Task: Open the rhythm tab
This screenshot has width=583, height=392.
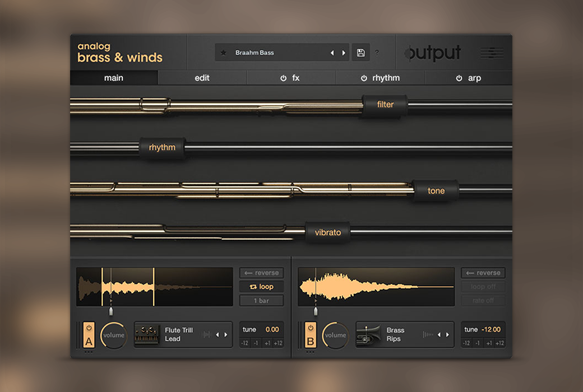Action: 381,78
